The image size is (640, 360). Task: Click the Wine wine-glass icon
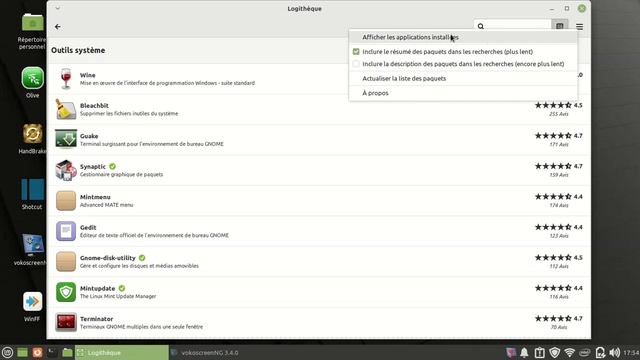tap(66, 79)
